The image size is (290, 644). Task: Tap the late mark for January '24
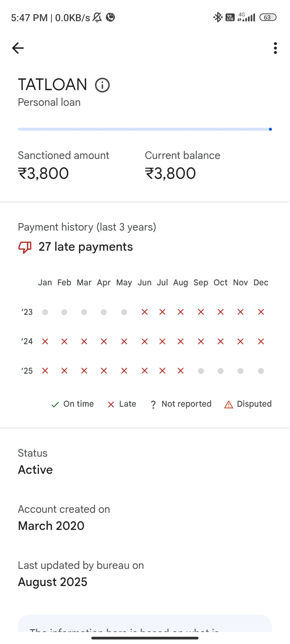pos(45,341)
